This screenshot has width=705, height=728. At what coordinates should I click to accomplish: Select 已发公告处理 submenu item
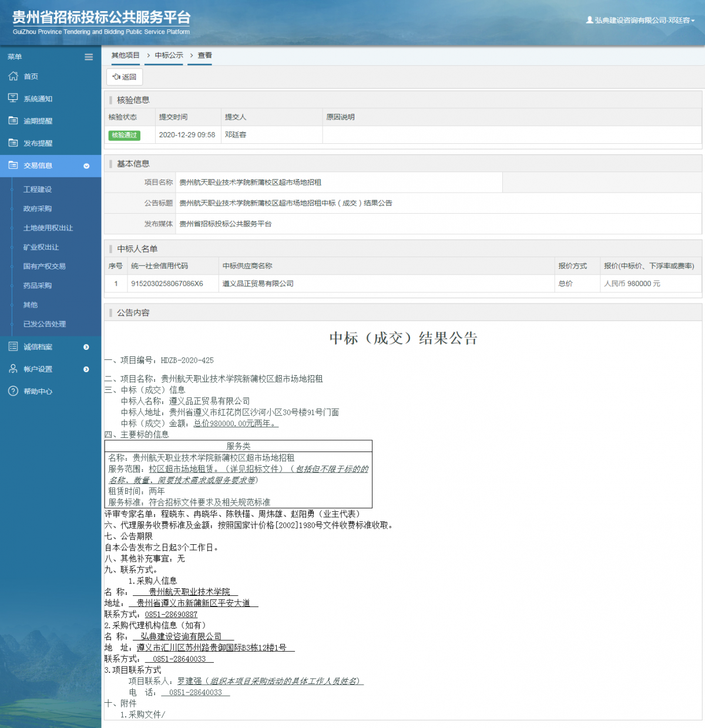pyautogui.click(x=45, y=324)
